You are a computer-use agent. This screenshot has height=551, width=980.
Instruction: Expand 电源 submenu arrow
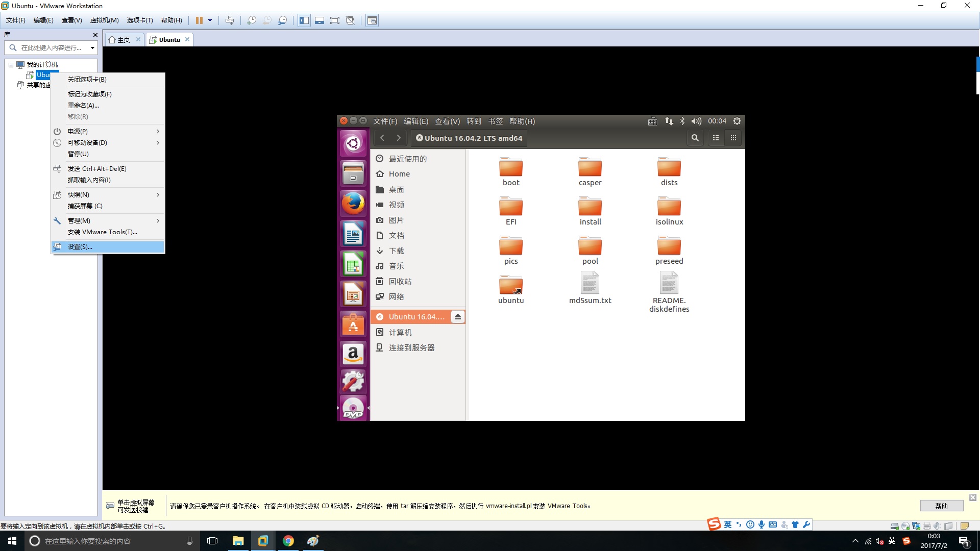[x=158, y=131]
